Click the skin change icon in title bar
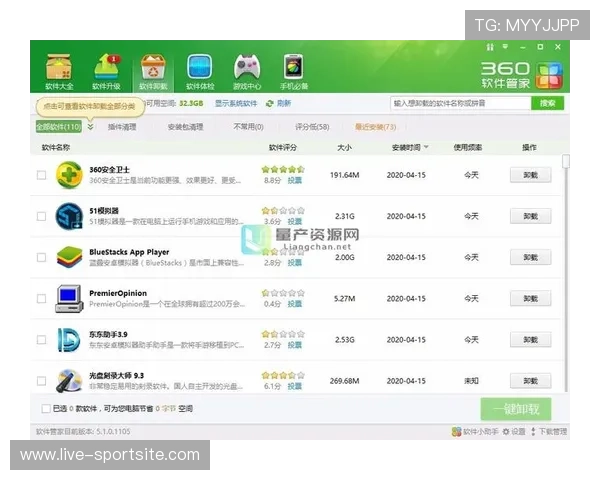Image resolution: width=600 pixels, height=480 pixels. (490, 47)
